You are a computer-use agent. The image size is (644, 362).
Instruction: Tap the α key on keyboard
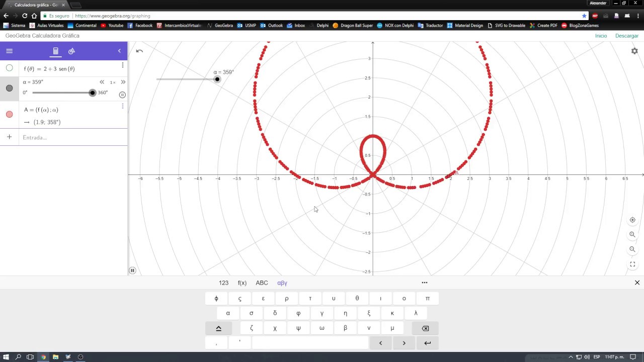point(228,313)
